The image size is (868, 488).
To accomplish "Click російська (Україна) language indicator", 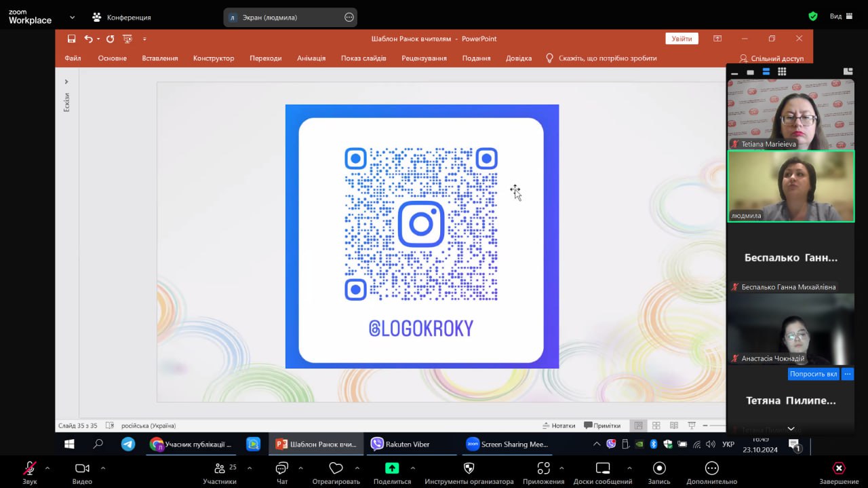I will pos(149,426).
